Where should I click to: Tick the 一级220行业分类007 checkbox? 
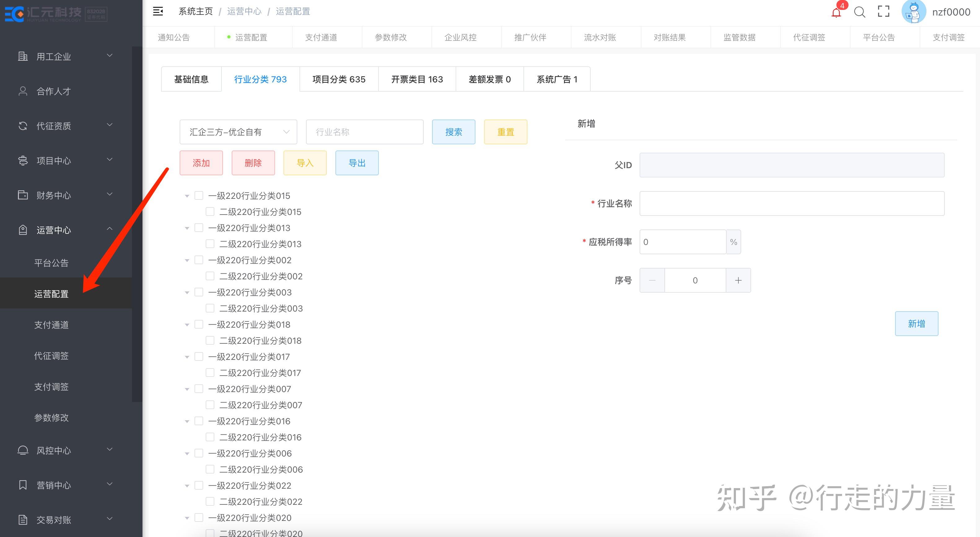199,389
